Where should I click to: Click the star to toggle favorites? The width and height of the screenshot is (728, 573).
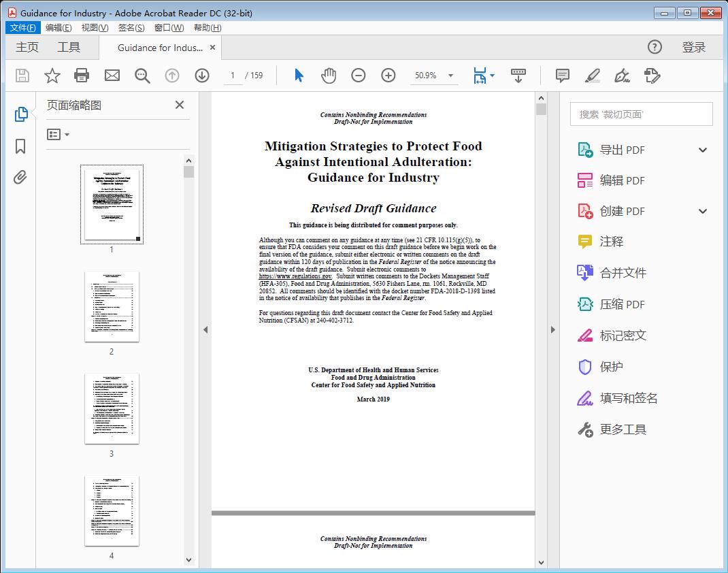coord(52,76)
